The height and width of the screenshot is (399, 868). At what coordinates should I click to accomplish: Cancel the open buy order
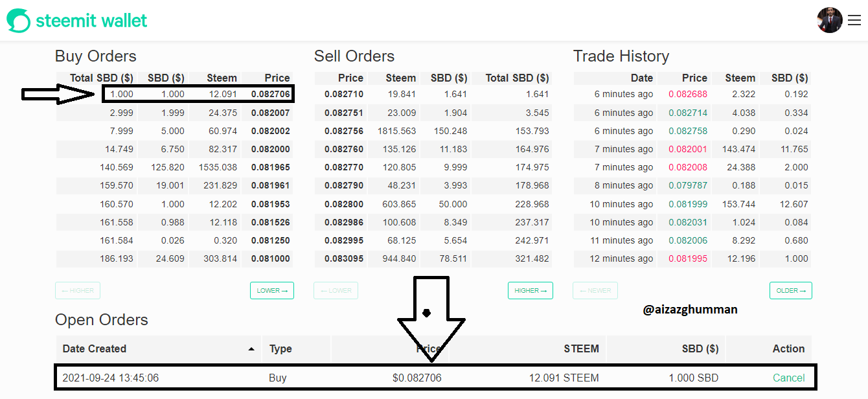click(789, 378)
